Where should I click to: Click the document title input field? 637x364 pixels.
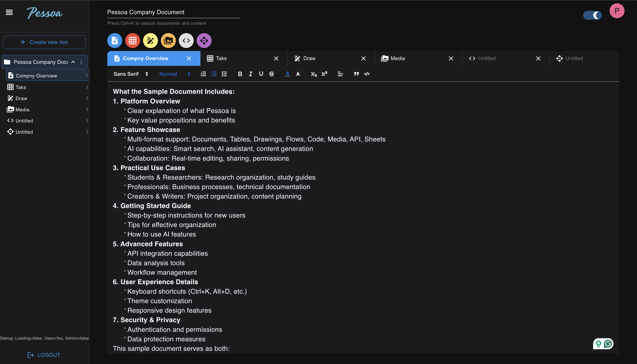pyautogui.click(x=173, y=12)
